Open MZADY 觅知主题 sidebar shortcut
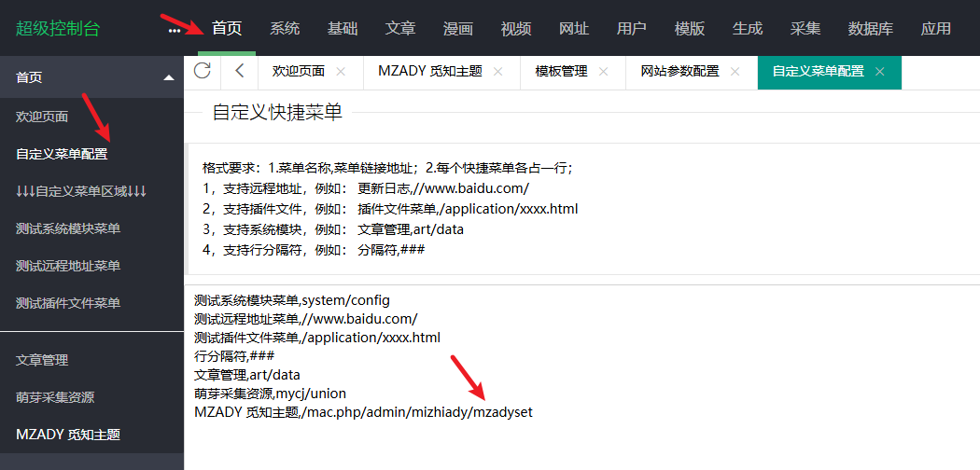This screenshot has width=980, height=470. [x=68, y=435]
